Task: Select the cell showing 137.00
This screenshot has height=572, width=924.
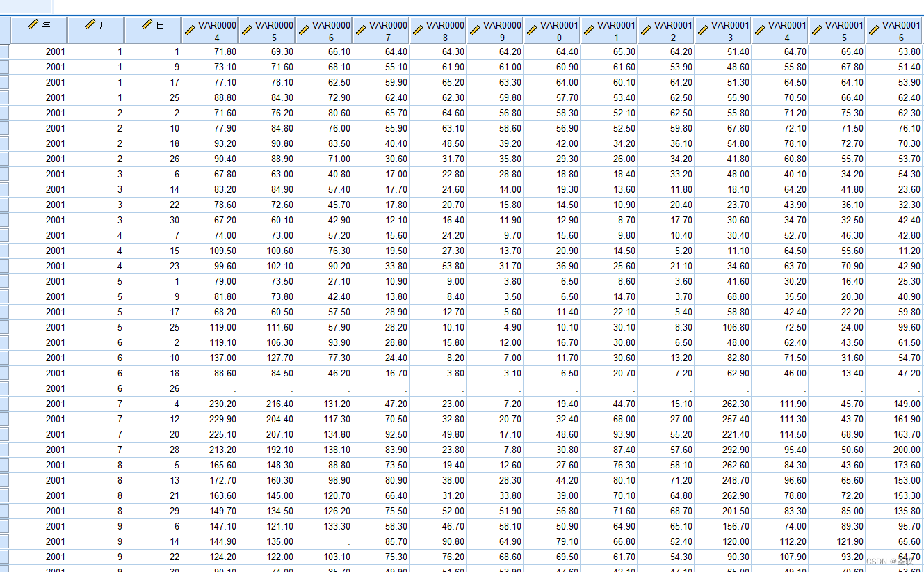Action: tap(210, 358)
